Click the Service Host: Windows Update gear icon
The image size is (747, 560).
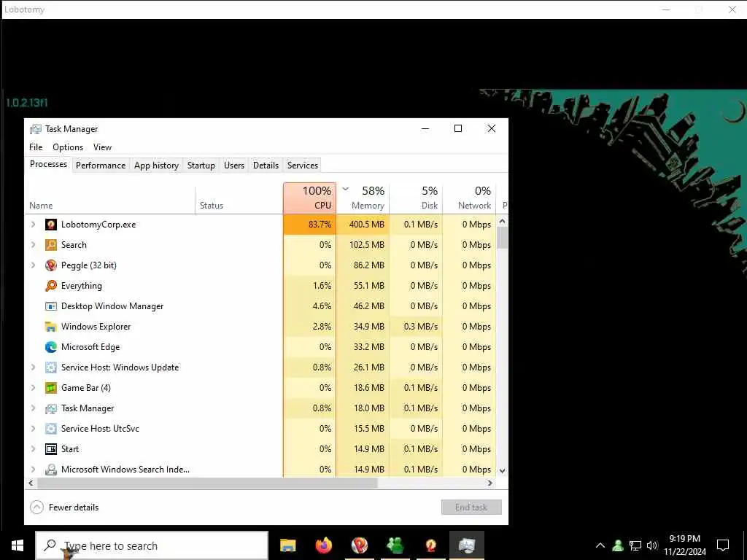pos(51,367)
